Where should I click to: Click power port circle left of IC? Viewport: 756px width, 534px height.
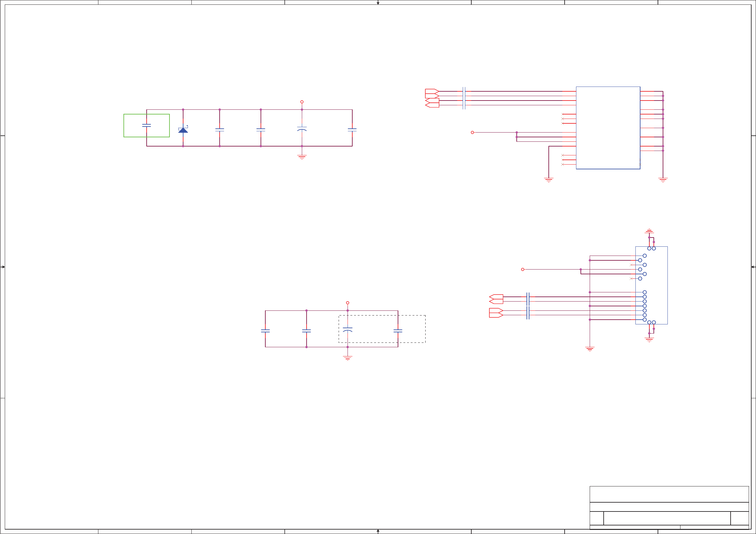pyautogui.click(x=472, y=132)
